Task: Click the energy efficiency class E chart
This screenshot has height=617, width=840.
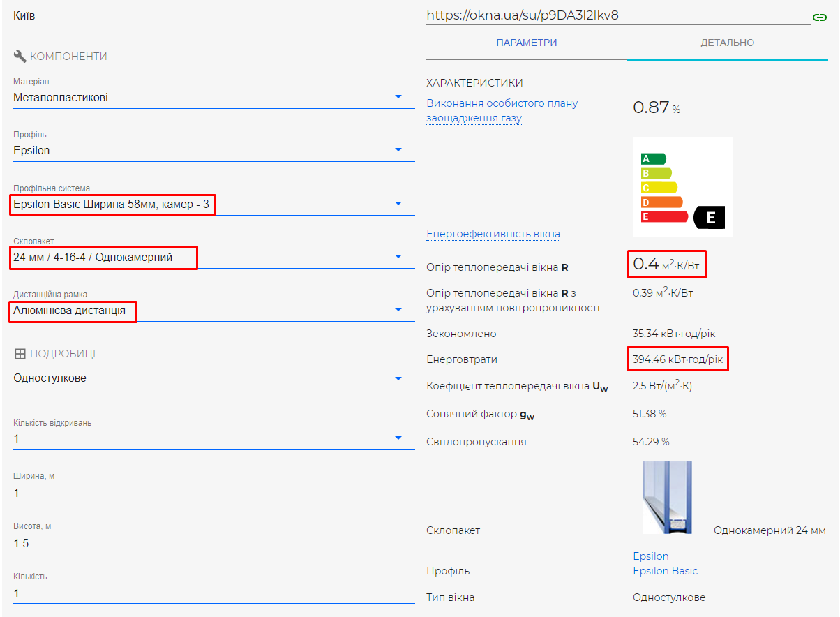Action: tap(683, 187)
